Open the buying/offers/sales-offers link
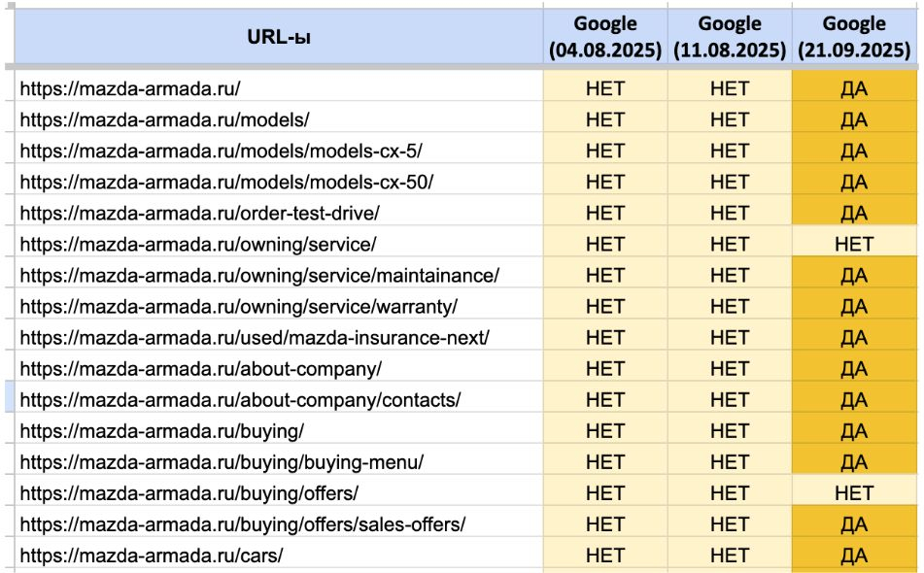924x573 pixels. (243, 523)
